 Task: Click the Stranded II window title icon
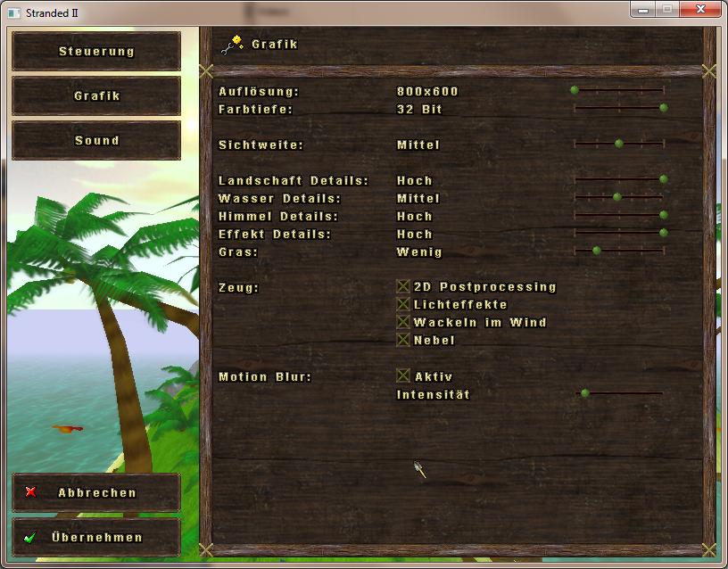tap(14, 13)
